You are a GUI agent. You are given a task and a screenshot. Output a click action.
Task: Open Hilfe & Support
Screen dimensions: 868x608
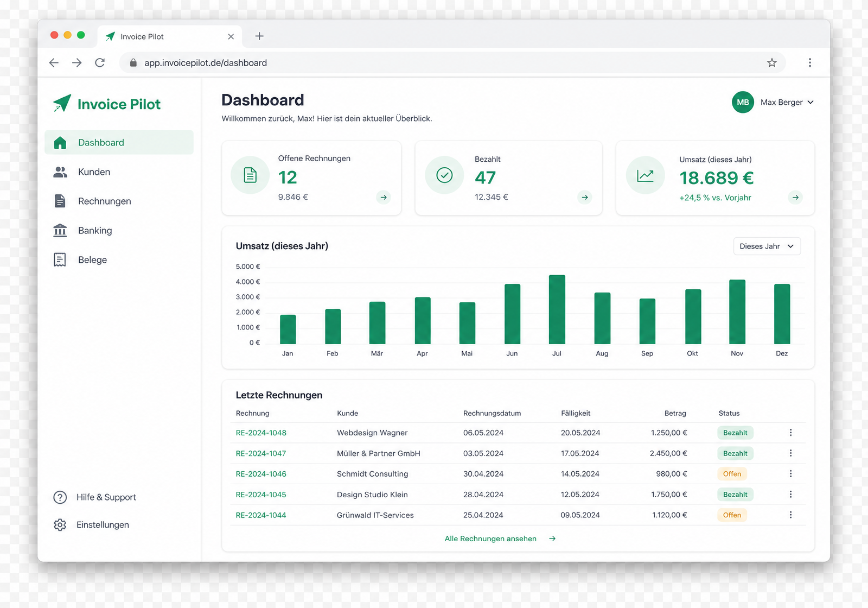pyautogui.click(x=95, y=497)
